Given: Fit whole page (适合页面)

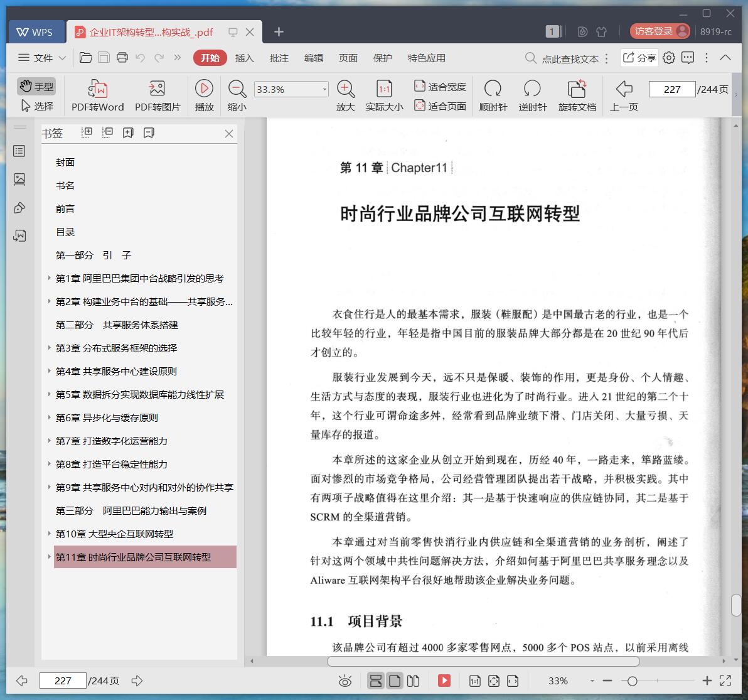Looking at the screenshot, I should pyautogui.click(x=440, y=106).
